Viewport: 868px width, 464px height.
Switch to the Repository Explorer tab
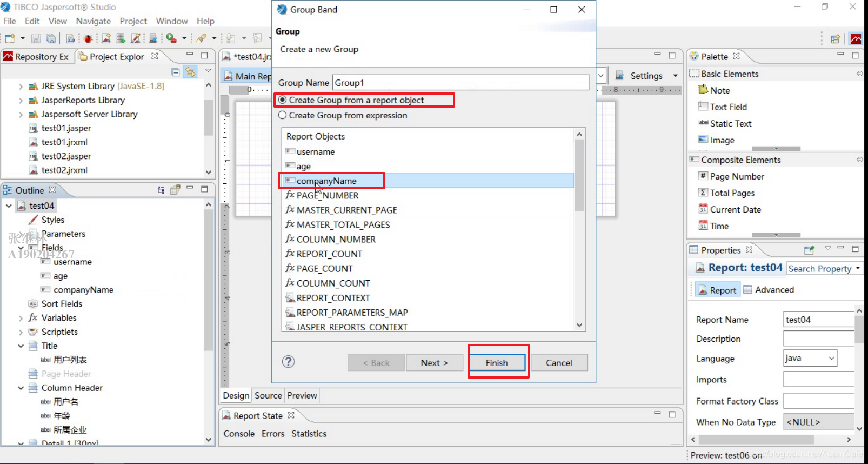point(37,56)
